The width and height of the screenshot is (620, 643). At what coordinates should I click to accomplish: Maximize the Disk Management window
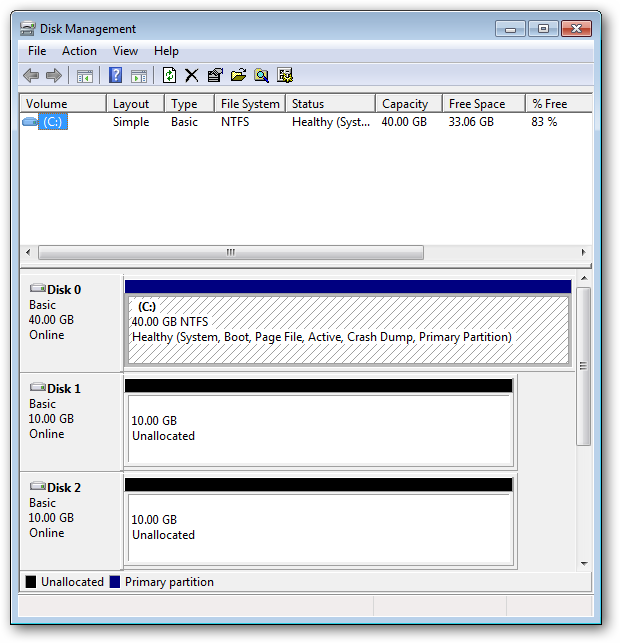point(543,29)
